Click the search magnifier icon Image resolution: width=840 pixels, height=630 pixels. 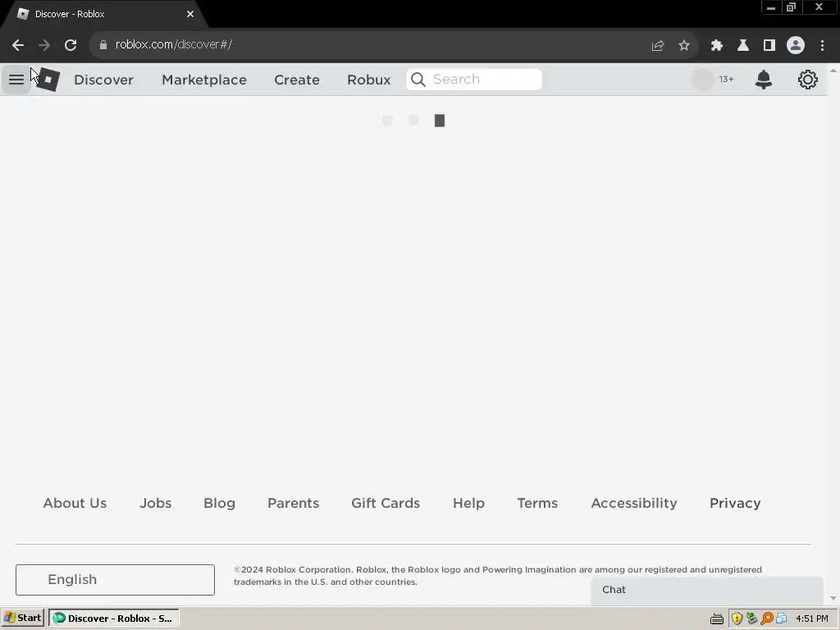tap(418, 80)
